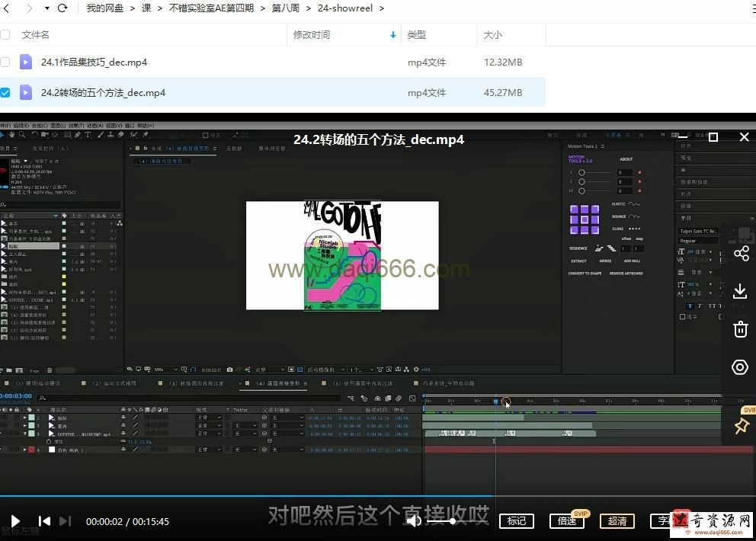Switch to the (5) 使用画面中内容过渡 timeline tab
The height and width of the screenshot is (541, 756).
coord(363,383)
